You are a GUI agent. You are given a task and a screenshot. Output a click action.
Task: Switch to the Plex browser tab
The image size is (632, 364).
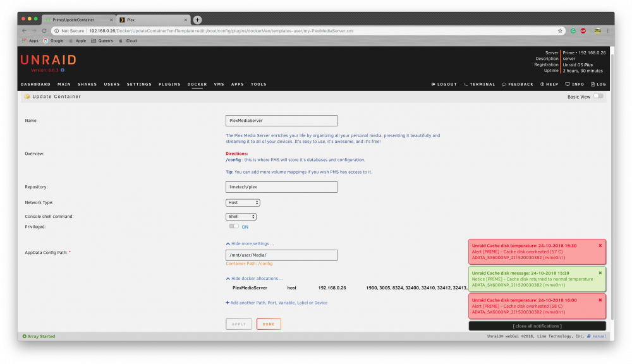[x=153, y=20]
